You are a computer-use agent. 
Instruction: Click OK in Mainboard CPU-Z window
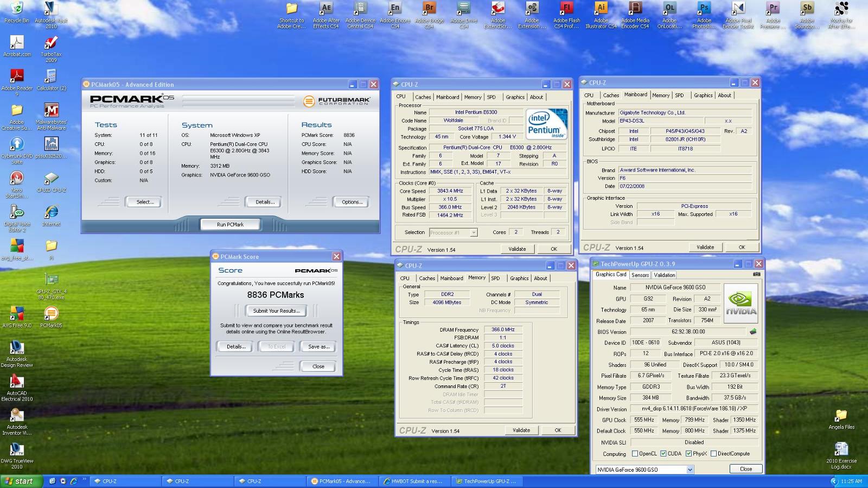pyautogui.click(x=742, y=247)
